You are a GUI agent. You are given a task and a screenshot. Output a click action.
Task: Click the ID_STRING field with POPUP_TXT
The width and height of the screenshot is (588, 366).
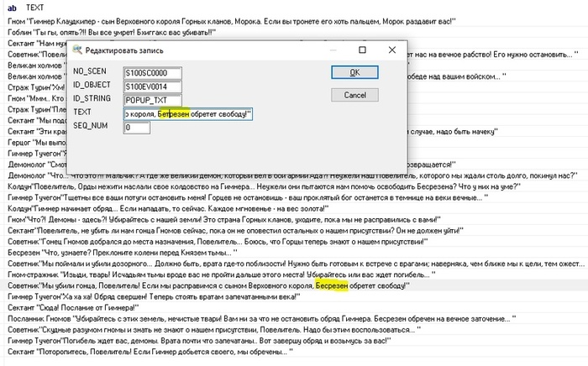(152, 100)
